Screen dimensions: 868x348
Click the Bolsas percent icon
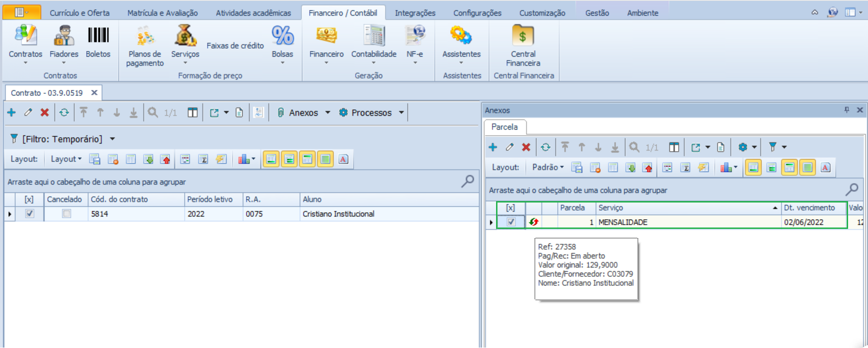pos(283,36)
